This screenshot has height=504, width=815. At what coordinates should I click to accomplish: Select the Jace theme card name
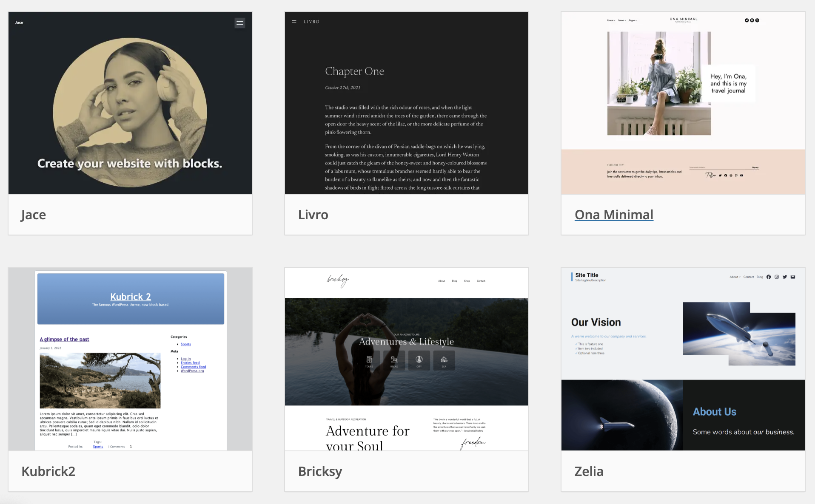pos(34,215)
